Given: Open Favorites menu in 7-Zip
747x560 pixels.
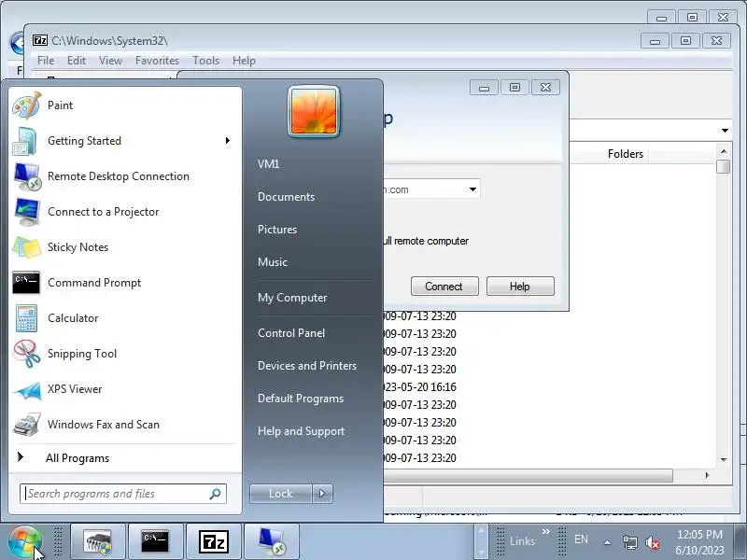Looking at the screenshot, I should (157, 61).
